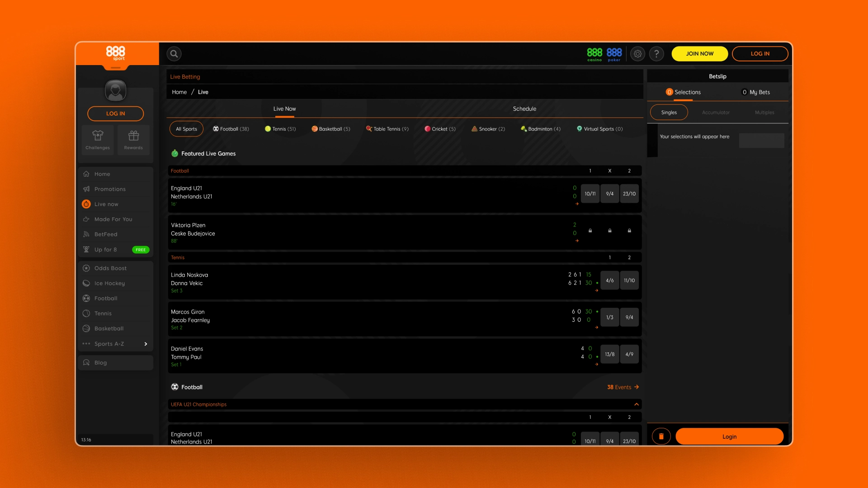This screenshot has height=488, width=868.
Task: Open more markets arrow for featured England U21 match
Action: 577,204
